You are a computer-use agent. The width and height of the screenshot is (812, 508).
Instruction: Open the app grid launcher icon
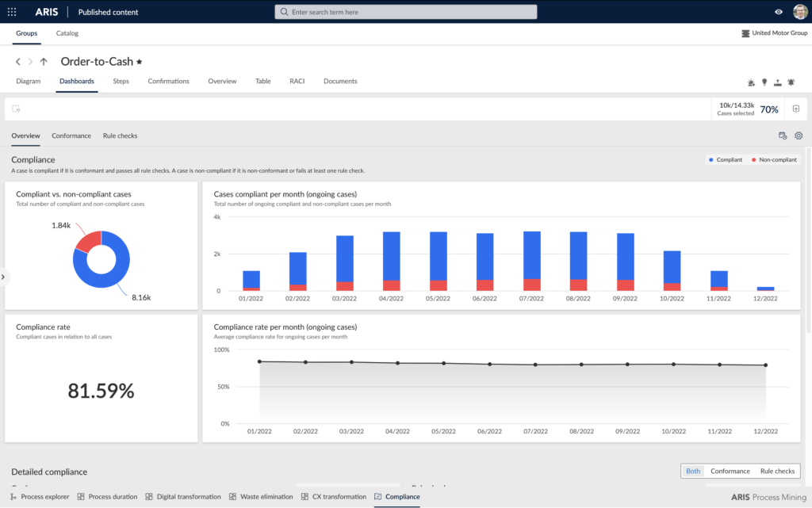coord(12,11)
